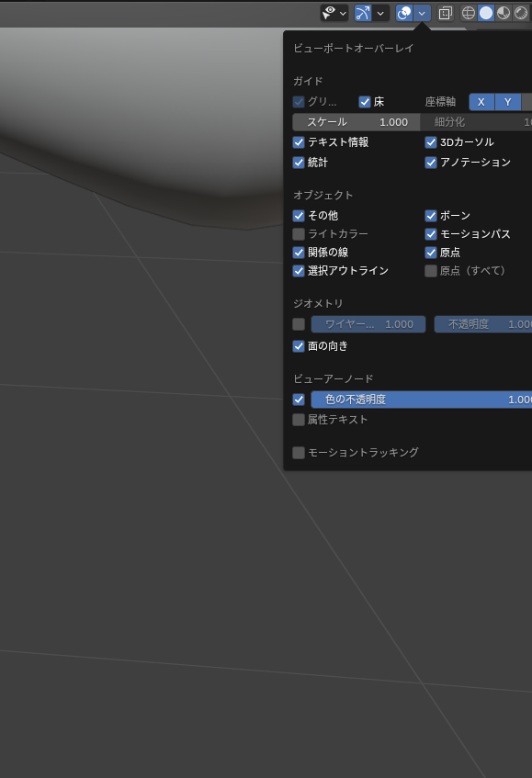Click the ビューポートオーバーレイ title text

click(354, 48)
